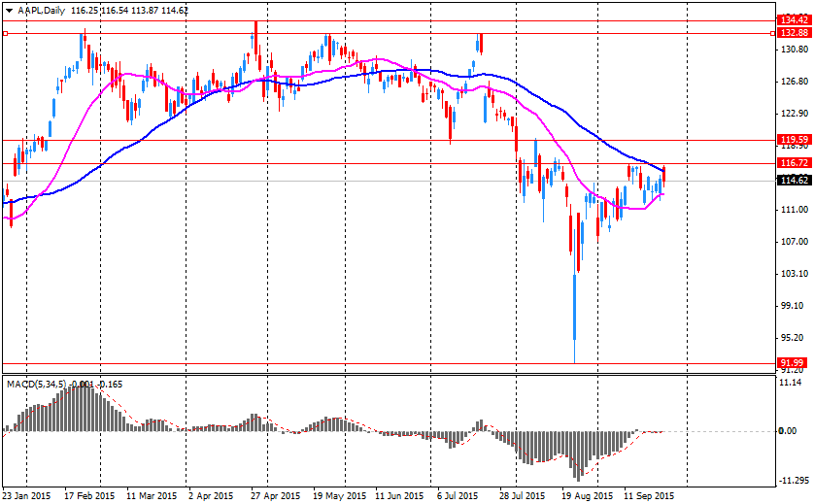814x504 pixels.
Task: Click the 11.14 value on MACD scale
Action: [791, 383]
